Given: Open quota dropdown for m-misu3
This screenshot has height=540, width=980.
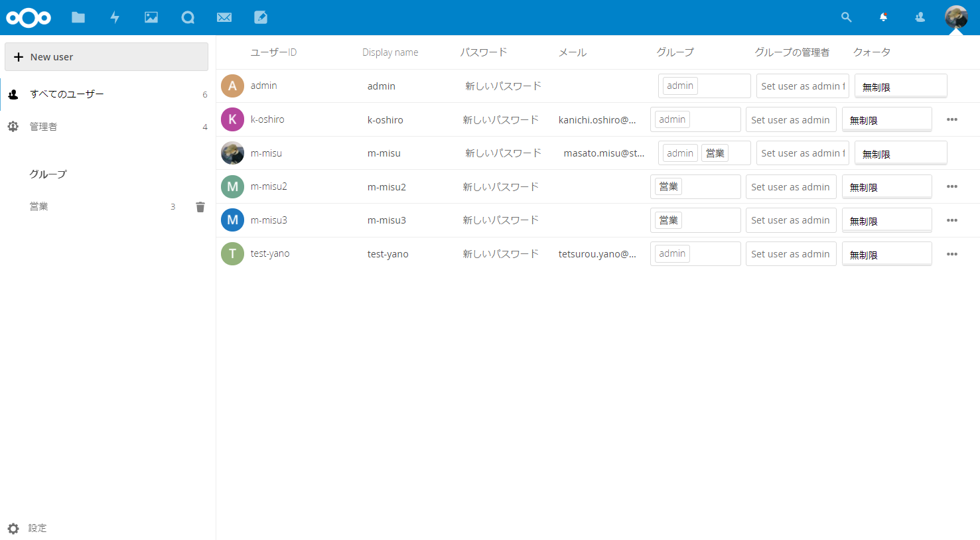Looking at the screenshot, I should (x=886, y=221).
